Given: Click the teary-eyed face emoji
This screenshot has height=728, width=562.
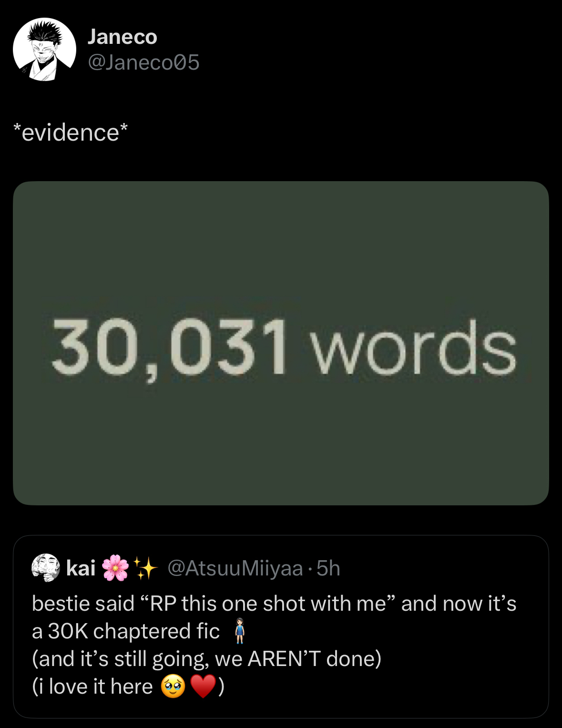Looking at the screenshot, I should [x=173, y=687].
